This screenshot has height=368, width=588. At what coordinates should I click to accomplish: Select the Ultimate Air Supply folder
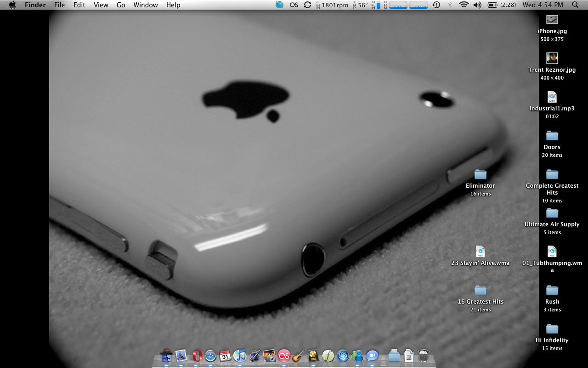tap(552, 213)
